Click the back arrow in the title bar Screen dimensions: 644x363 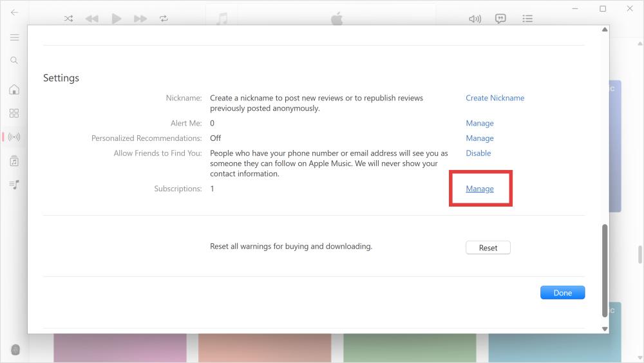(x=14, y=12)
